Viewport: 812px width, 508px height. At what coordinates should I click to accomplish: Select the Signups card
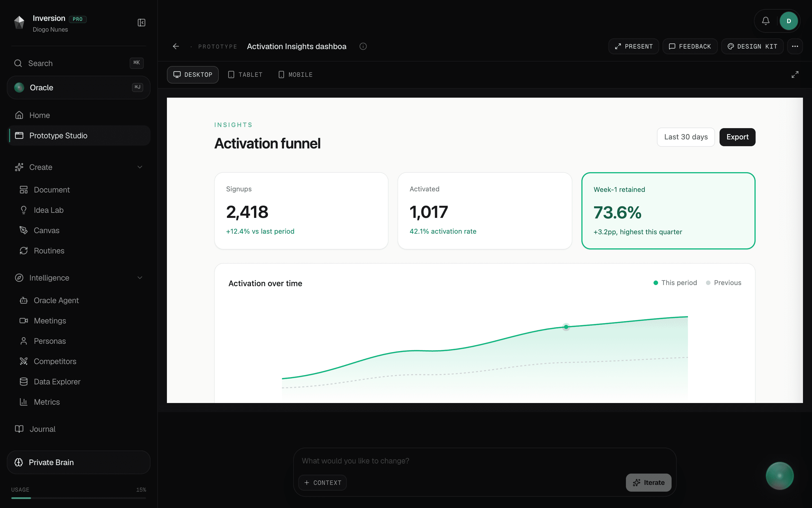301,211
